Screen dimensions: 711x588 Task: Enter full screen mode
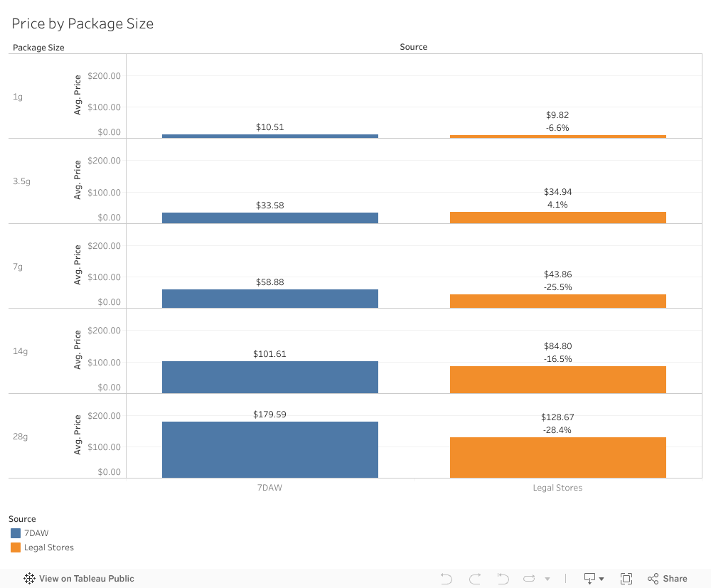tap(626, 579)
